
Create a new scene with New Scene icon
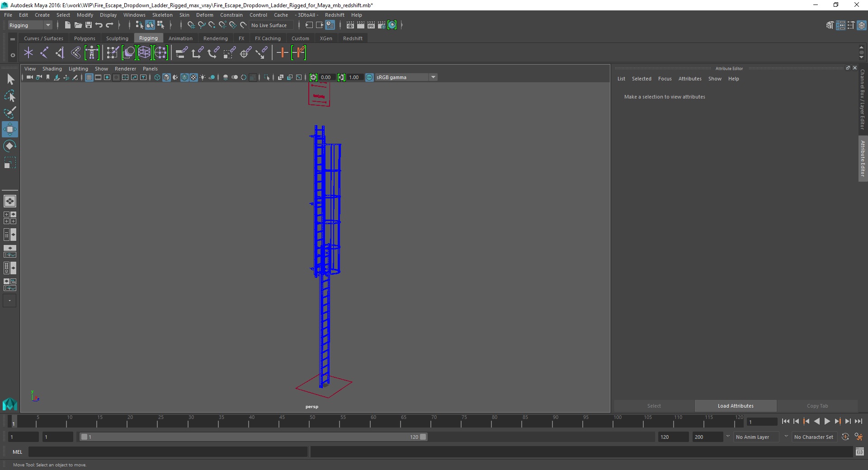[67, 25]
